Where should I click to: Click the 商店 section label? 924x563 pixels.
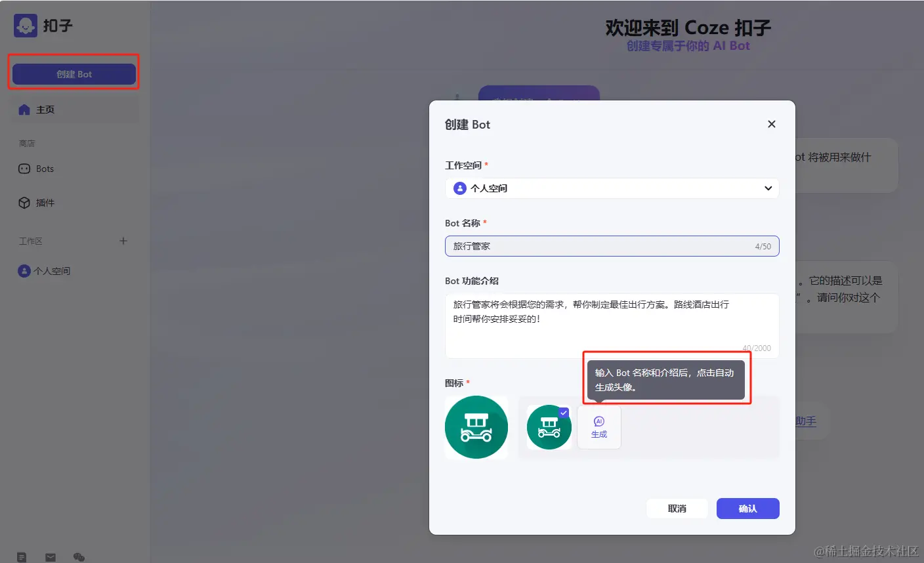27,143
